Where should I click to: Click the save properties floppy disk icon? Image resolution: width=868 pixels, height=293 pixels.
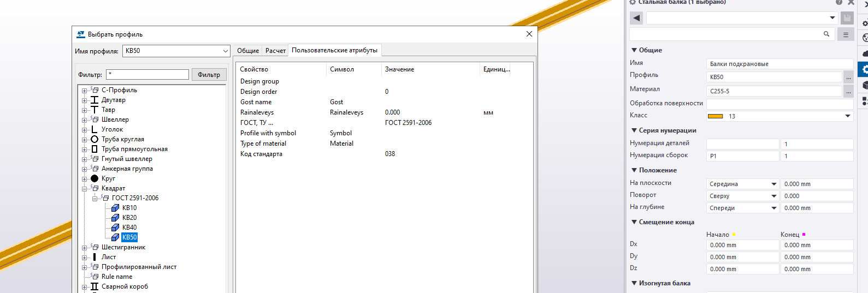pos(847,18)
